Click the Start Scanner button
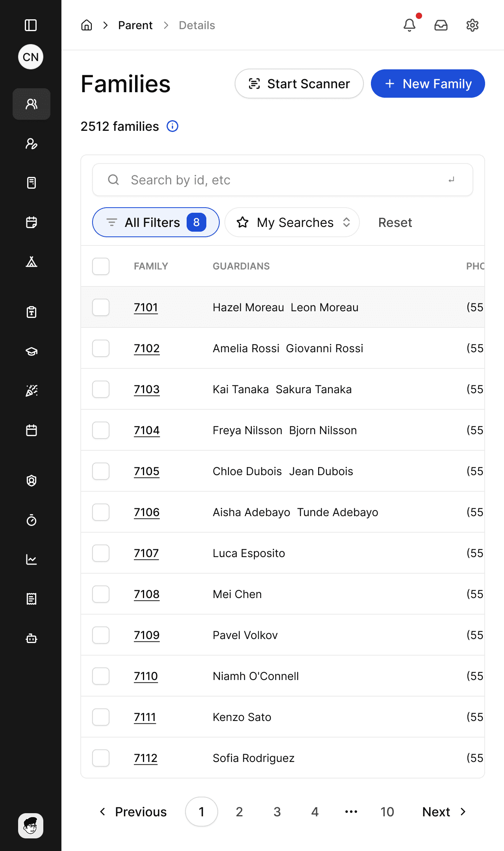This screenshot has width=504, height=851. [x=299, y=84]
